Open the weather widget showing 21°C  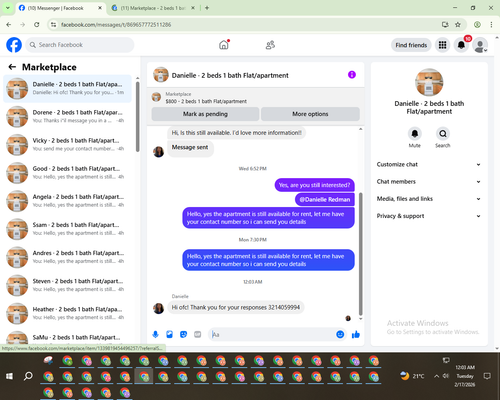click(x=412, y=376)
